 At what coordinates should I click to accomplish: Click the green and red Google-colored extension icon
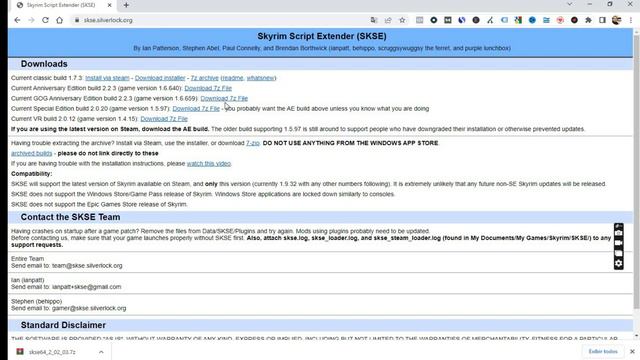click(x=518, y=20)
